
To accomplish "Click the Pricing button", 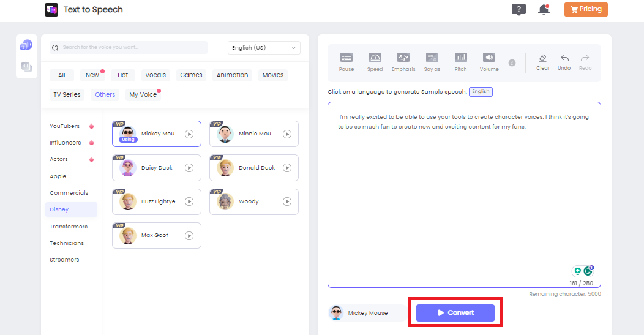I will coord(586,9).
